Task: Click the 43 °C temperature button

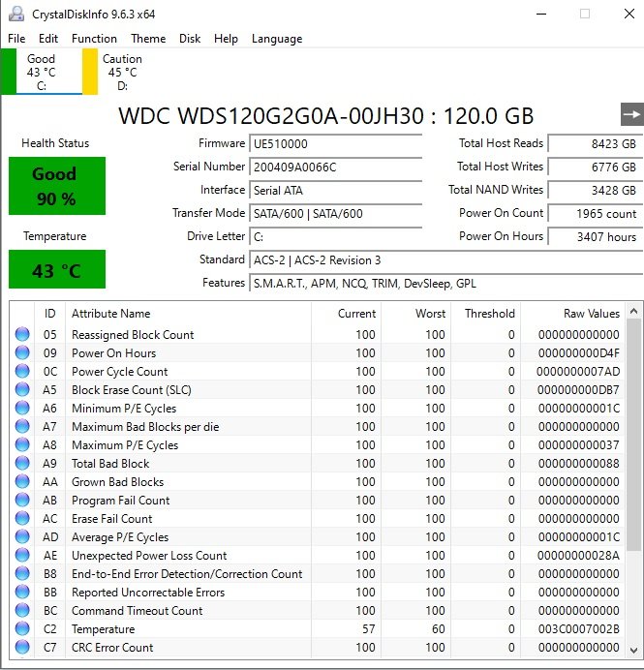Action: [57, 269]
